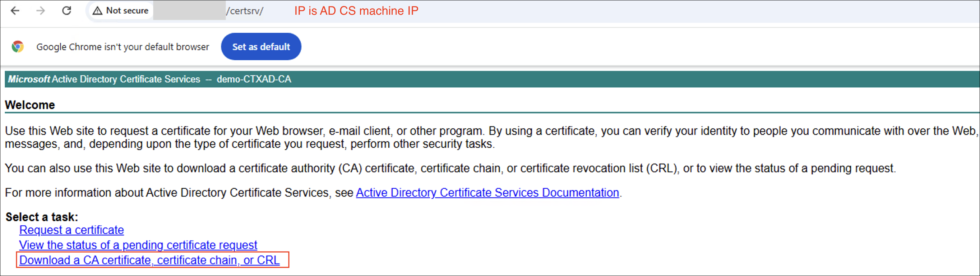Click the Welcome heading
Screen dimensions: 980x276
[30, 105]
